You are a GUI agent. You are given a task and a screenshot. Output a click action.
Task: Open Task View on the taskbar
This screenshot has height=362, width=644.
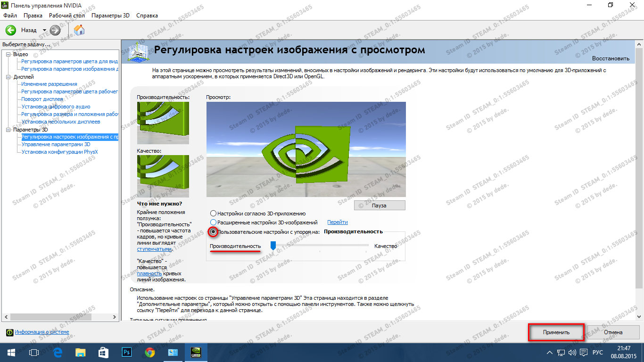[x=34, y=352]
